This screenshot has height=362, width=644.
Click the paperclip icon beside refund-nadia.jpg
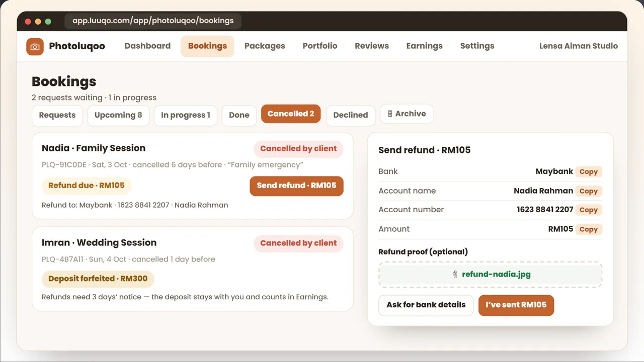point(455,275)
